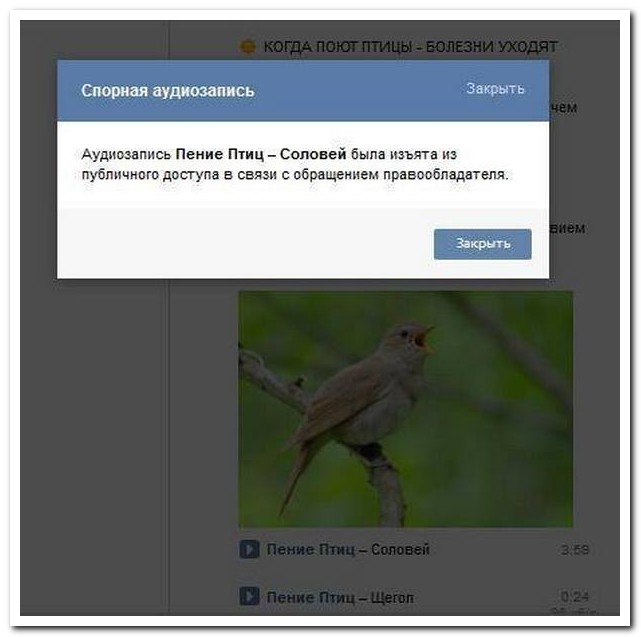Click the 3:59 track duration
The height and width of the screenshot is (637, 641).
[575, 550]
